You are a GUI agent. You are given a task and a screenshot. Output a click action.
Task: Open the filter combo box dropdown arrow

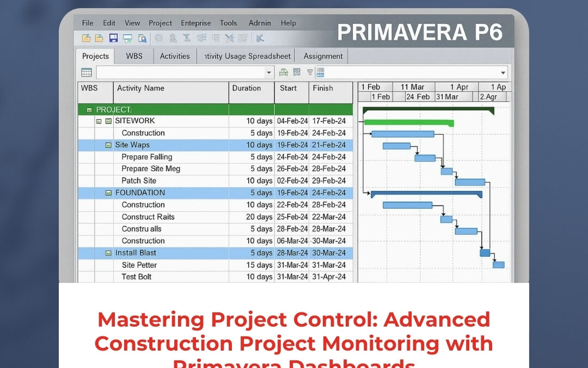click(269, 72)
